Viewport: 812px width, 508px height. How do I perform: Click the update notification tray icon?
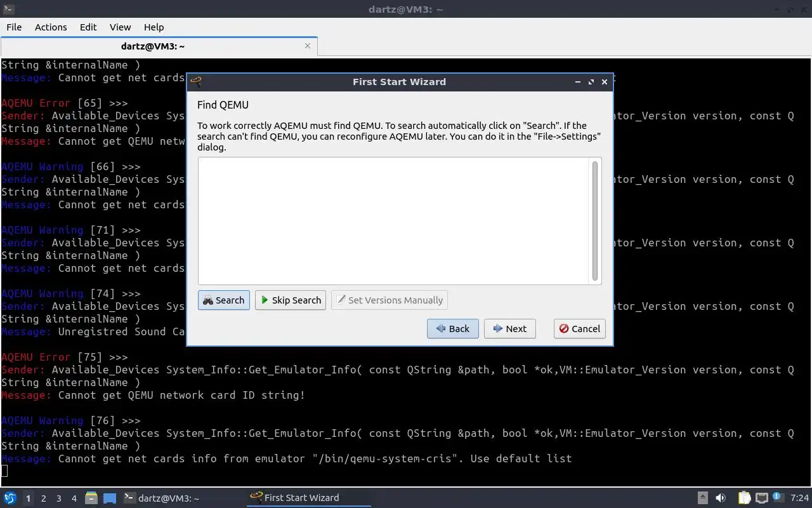pos(778,498)
